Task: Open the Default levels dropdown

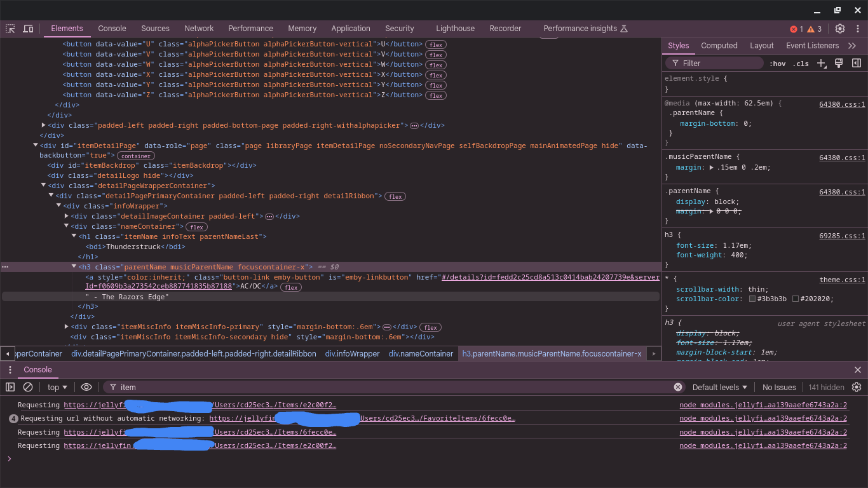Action: coord(719,387)
